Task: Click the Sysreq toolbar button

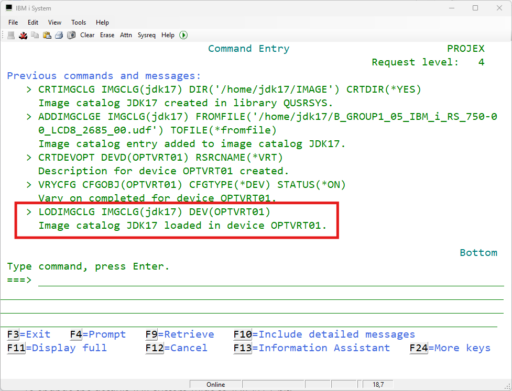Action: pos(147,35)
